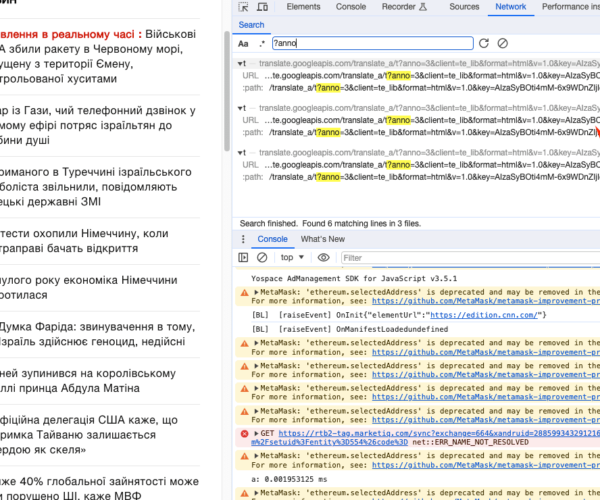The image size is (600, 500).
Task: Switch to the What's New drawer tab
Action: point(323,239)
